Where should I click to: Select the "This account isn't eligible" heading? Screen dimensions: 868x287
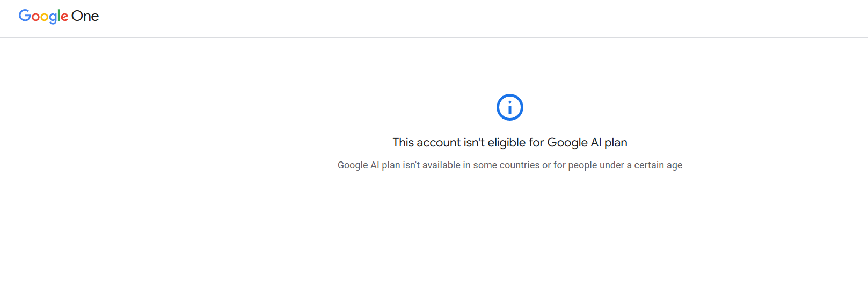pyautogui.click(x=509, y=143)
